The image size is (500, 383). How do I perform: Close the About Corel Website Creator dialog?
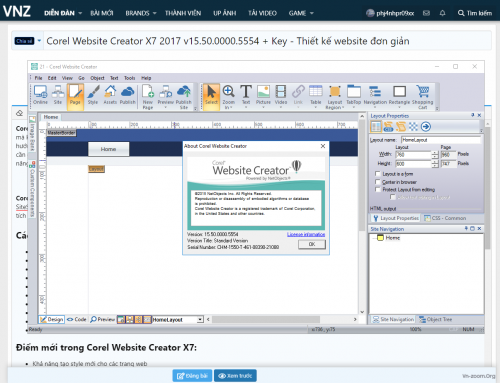[323, 146]
